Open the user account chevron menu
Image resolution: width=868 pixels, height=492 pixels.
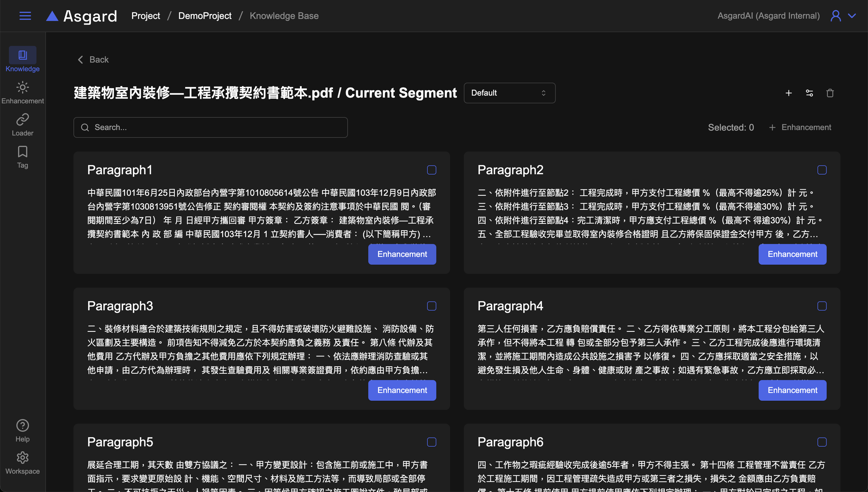tap(852, 16)
